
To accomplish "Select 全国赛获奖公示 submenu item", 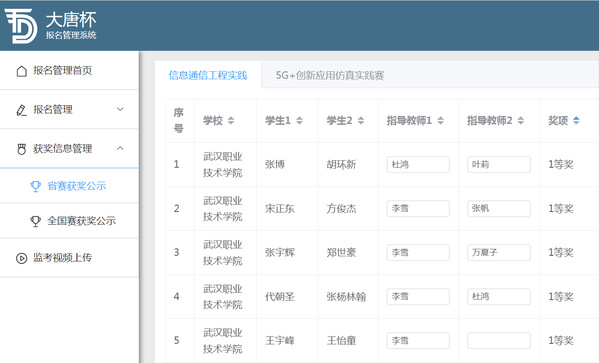I will click(x=69, y=221).
